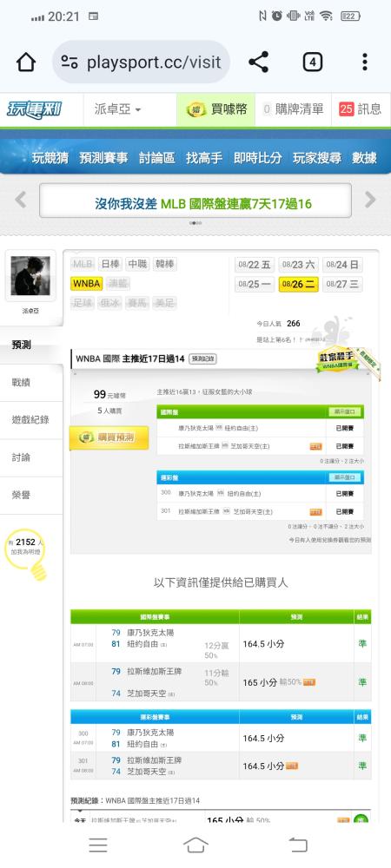391x868 pixels.
Task: Toggle 顯示盤口 in the 運彩盤 header
Action: 345,477
